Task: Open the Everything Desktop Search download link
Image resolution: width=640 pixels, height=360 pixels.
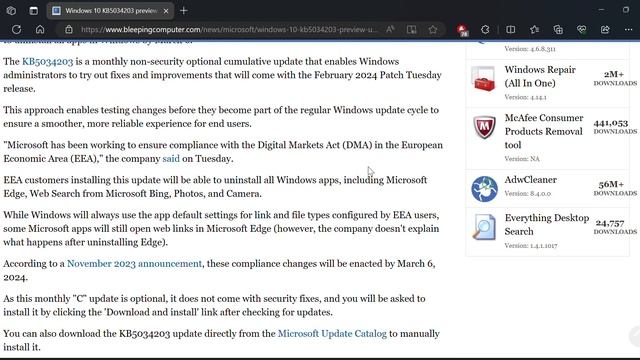Action: (547, 224)
